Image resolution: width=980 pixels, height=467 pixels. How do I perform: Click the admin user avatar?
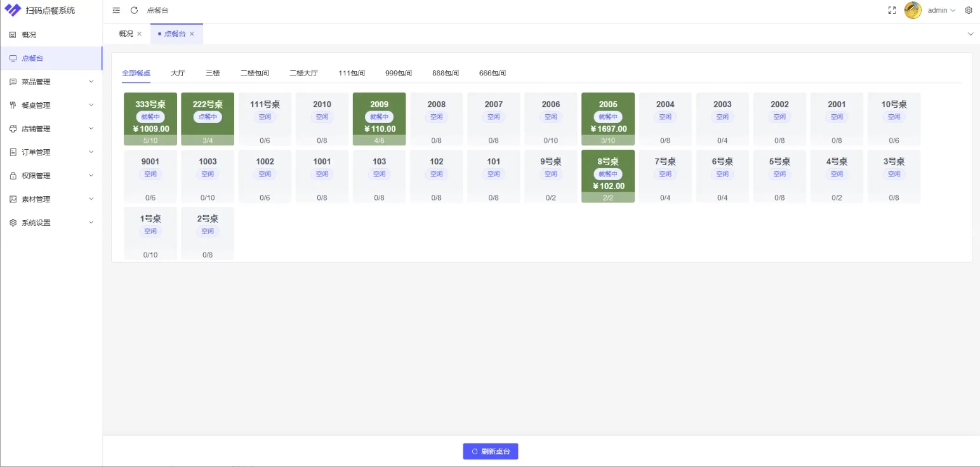913,10
